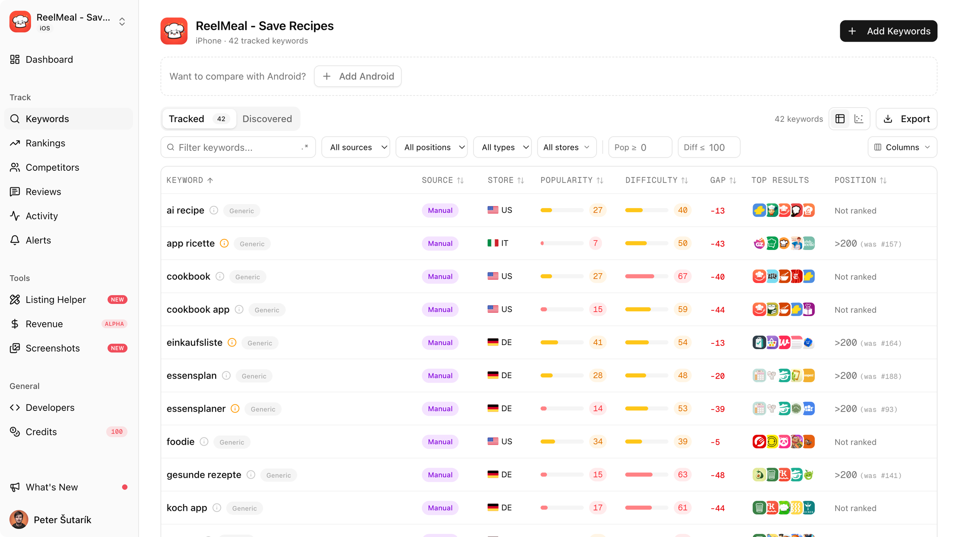Sort by Store column
The width and height of the screenshot is (980, 537).
(506, 180)
